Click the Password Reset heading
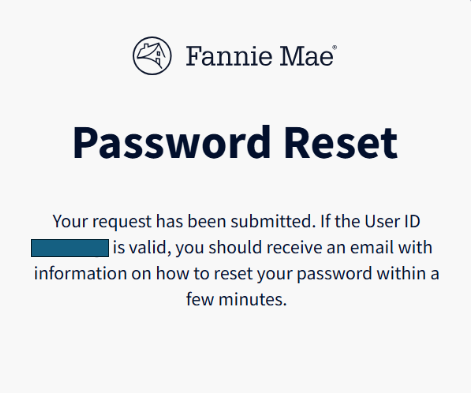This screenshot has height=393, width=471. click(235, 143)
